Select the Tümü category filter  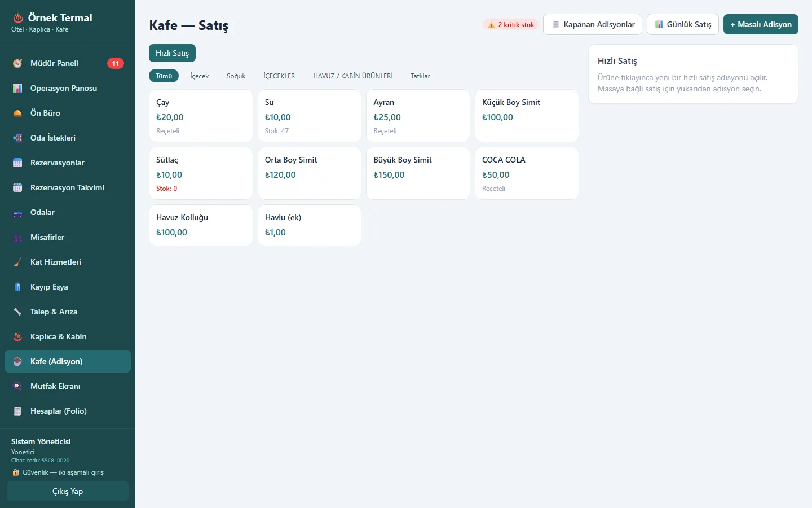click(x=164, y=76)
